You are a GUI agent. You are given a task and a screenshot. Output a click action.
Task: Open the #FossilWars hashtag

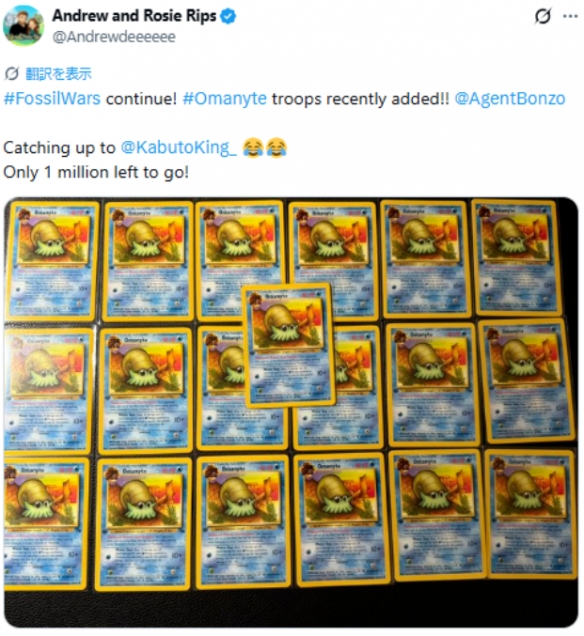tap(52, 99)
